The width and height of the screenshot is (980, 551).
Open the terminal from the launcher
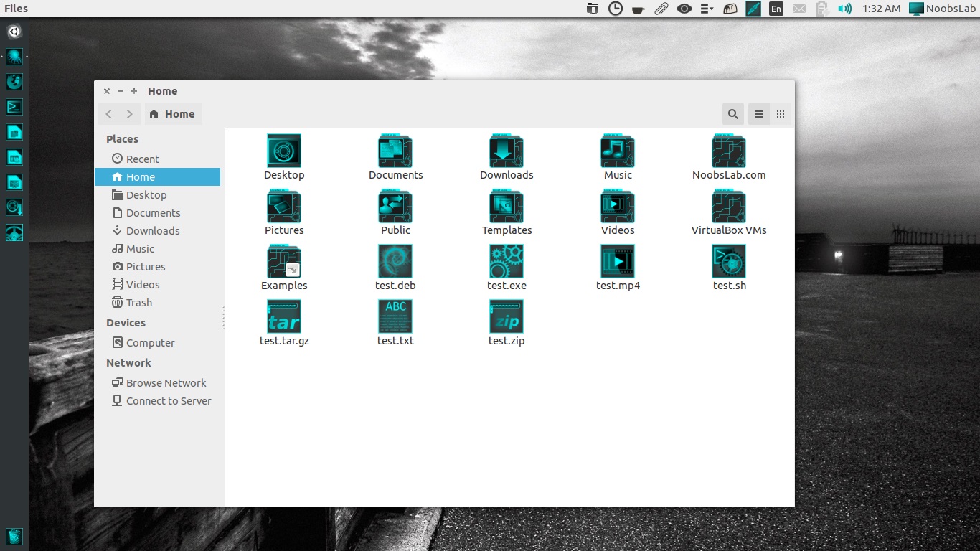click(14, 107)
